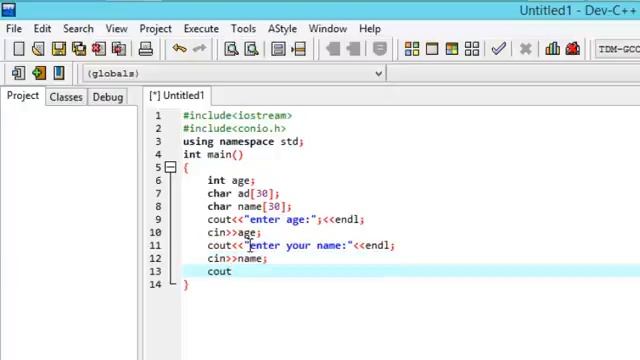Viewport: 640px width, 360px height.
Task: Click the greyed Redo arrow icon
Action: 200,49
